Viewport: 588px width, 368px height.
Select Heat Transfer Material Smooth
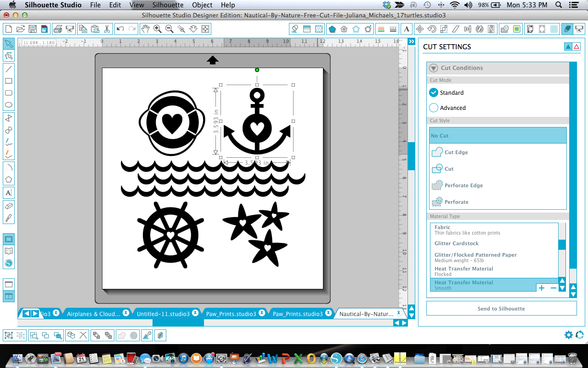(x=494, y=285)
